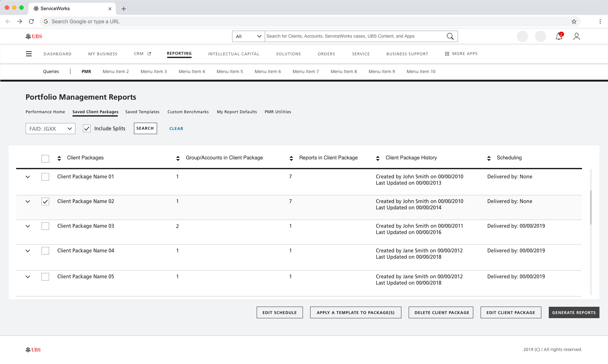Screen dimensions: 608x364
Task: Toggle the Include Splits checkbox
Action: [87, 128]
